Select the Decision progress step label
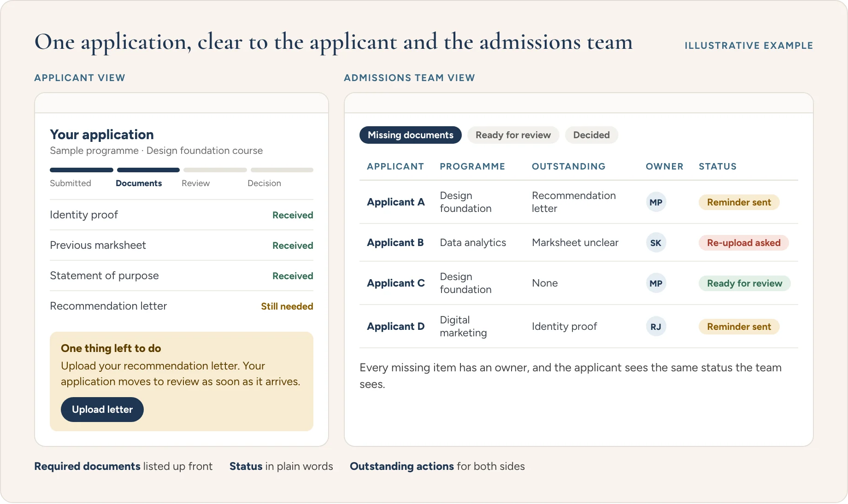This screenshot has width=848, height=504. 264,183
